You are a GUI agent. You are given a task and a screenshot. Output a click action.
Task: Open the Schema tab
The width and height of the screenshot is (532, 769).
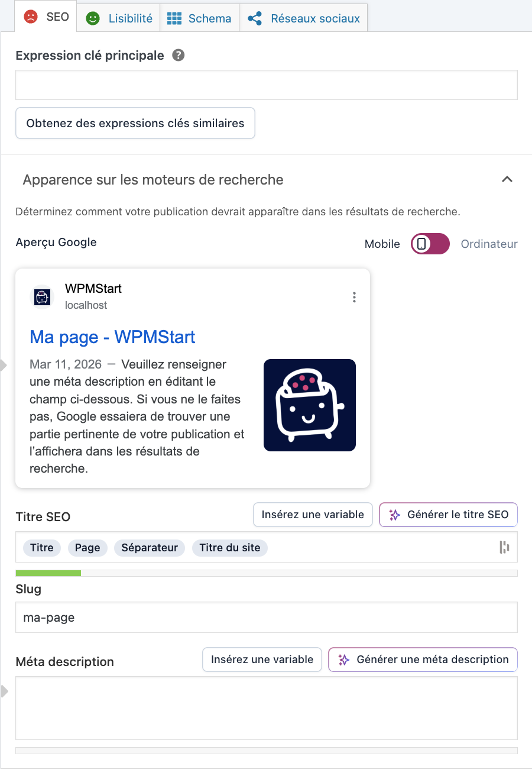199,18
